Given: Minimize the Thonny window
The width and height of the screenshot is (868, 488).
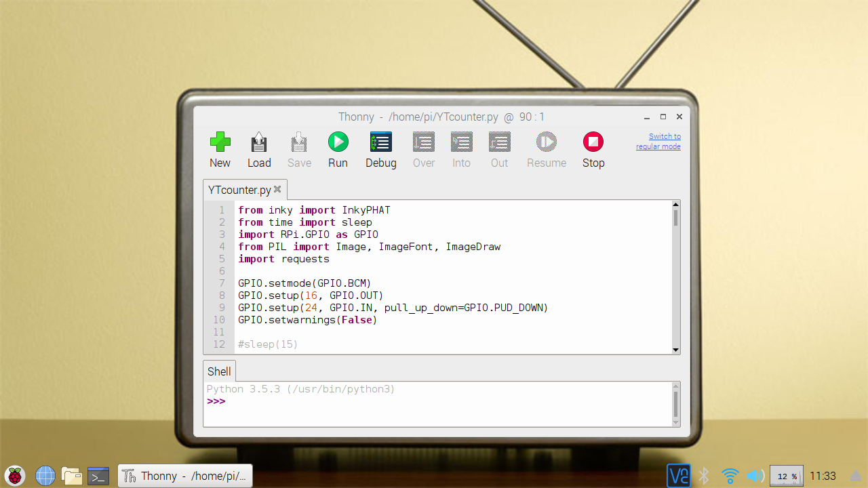Looking at the screenshot, I should [646, 117].
